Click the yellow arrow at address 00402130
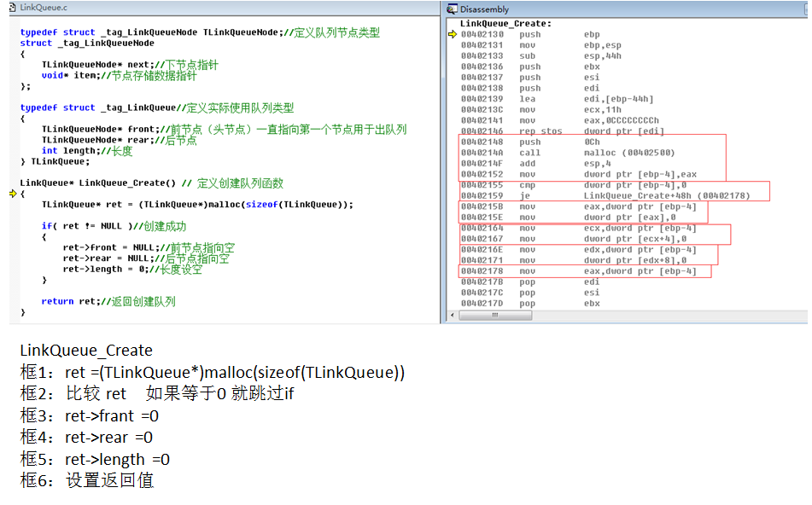812x505 pixels. click(x=452, y=34)
